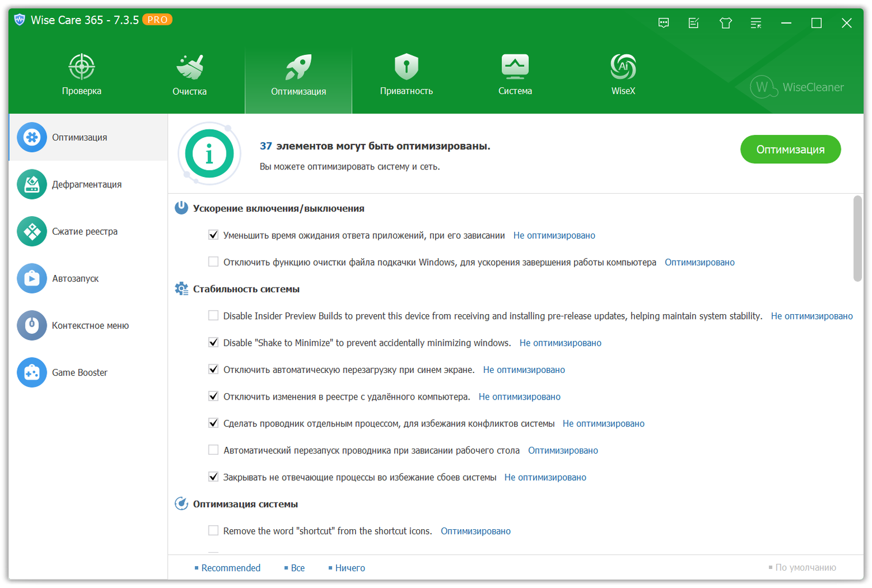Select Дефрагментация in the sidebar

tap(86, 184)
